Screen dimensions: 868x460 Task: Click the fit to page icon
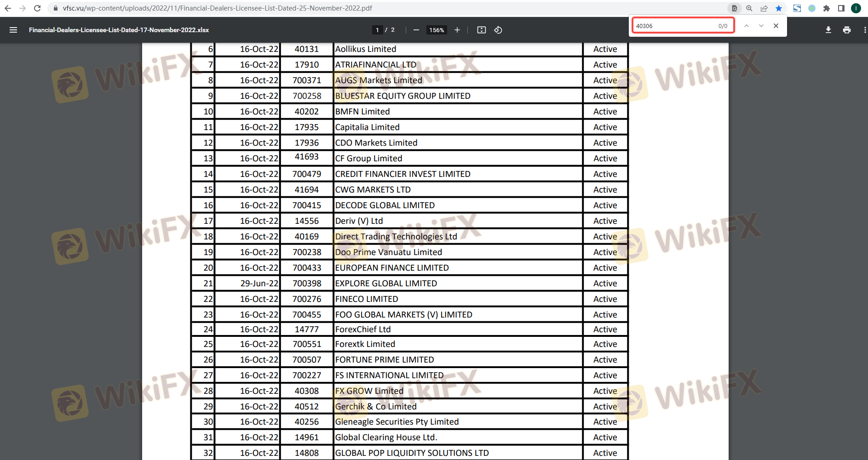click(x=482, y=30)
